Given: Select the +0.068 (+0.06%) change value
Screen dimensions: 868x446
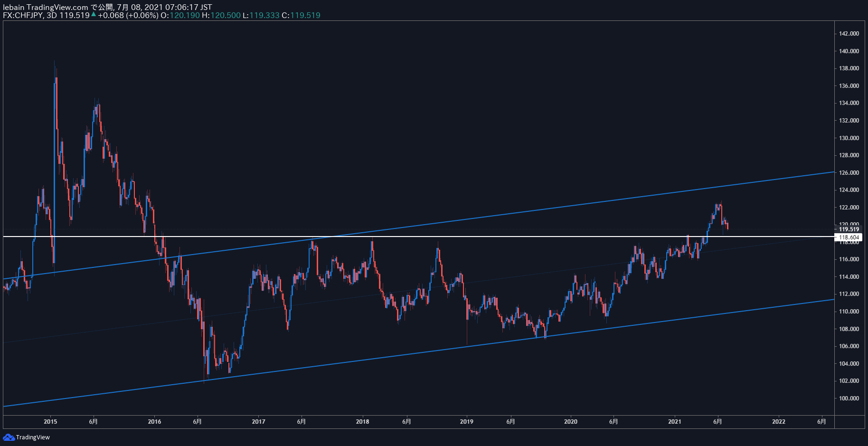Looking at the screenshot, I should (x=128, y=15).
